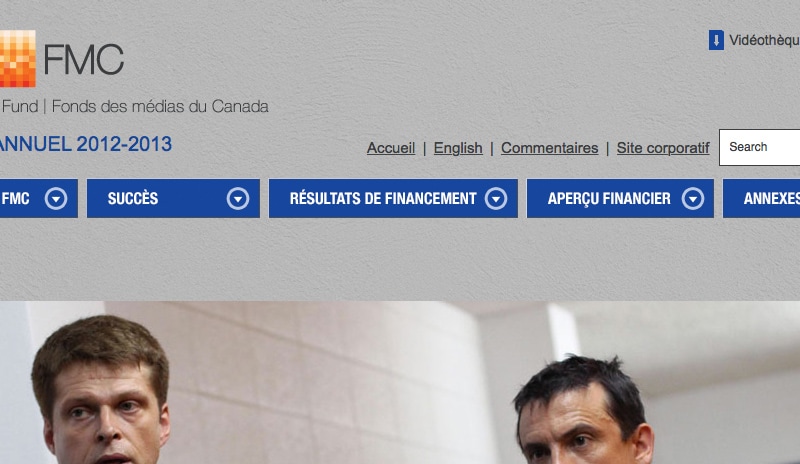
Task: Go to the Accueil link
Action: (x=391, y=148)
